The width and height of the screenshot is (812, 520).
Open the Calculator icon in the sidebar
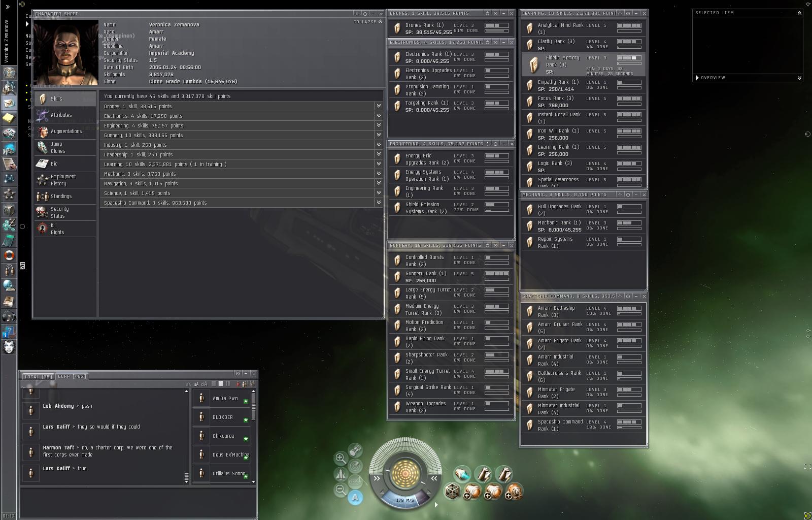point(9,240)
